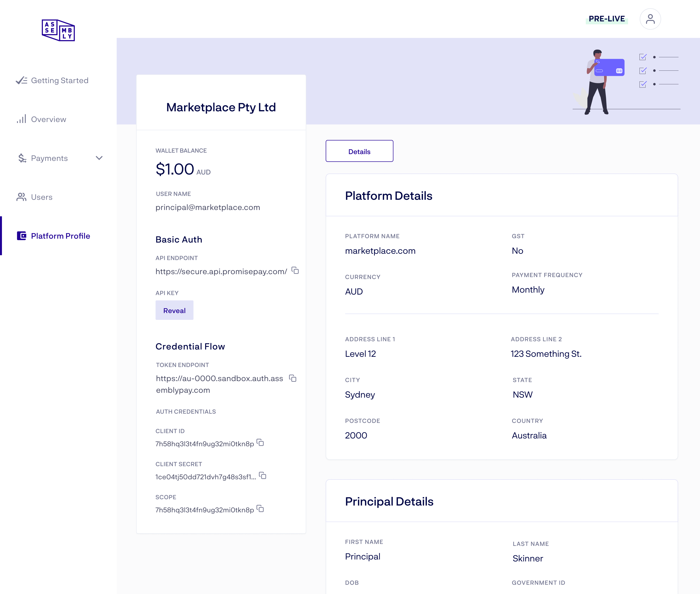Copy the Scope value

pyautogui.click(x=260, y=508)
